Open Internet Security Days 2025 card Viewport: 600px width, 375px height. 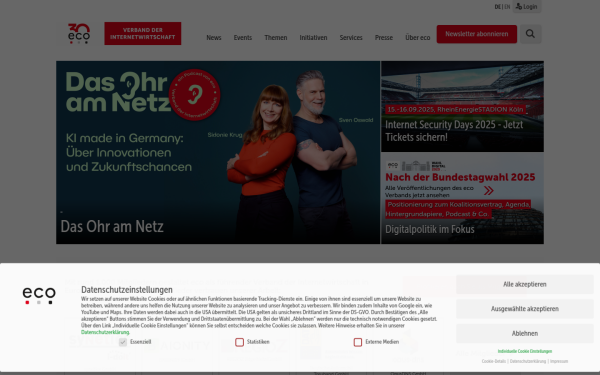pyautogui.click(x=462, y=106)
